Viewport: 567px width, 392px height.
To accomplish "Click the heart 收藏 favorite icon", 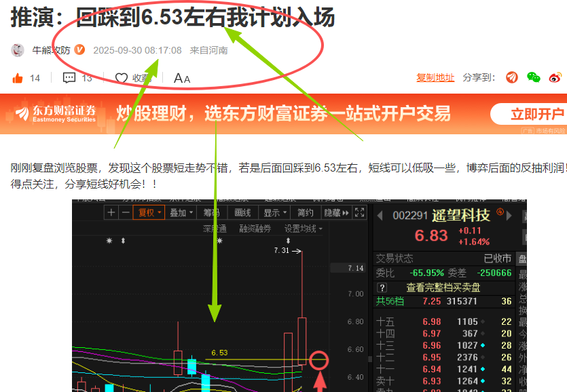I will tap(122, 78).
